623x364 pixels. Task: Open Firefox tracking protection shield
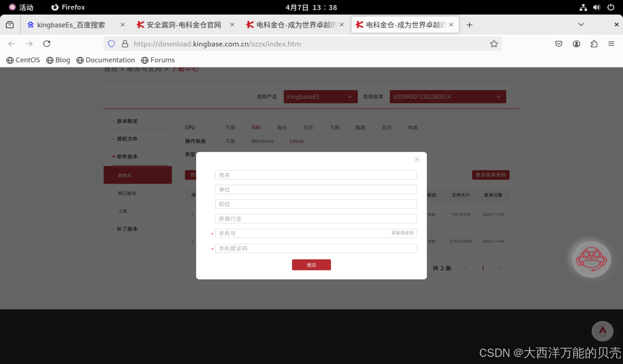[x=111, y=44]
